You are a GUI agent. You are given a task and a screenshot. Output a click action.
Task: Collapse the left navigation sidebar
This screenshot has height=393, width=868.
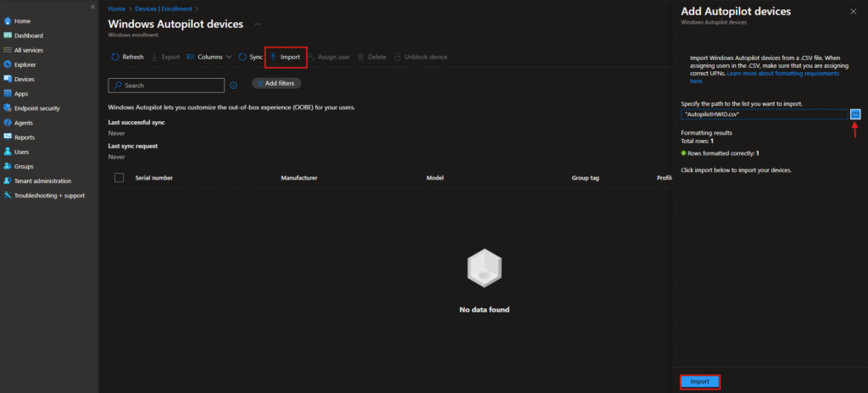92,7
